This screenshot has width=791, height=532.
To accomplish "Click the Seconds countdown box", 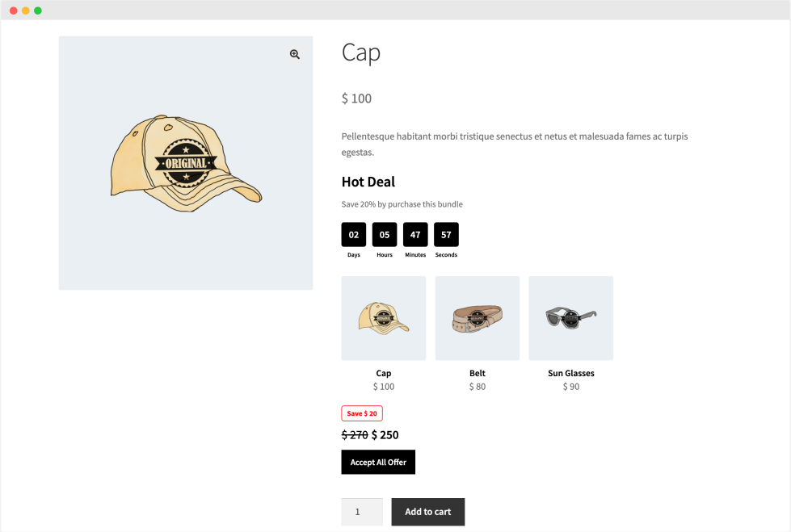I will [x=446, y=235].
